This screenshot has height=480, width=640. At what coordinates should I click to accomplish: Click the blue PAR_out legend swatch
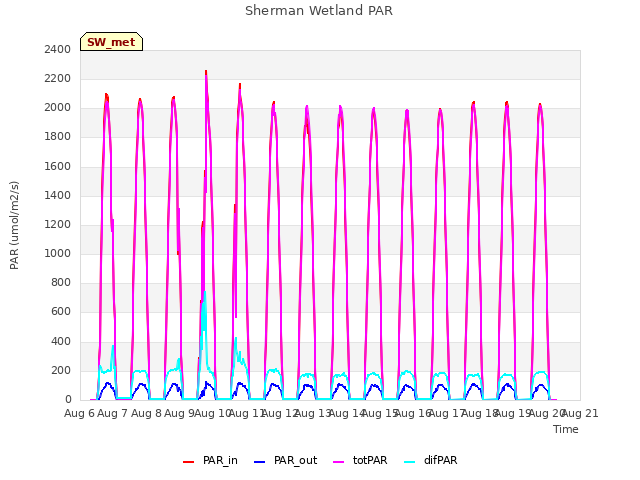[259, 462]
